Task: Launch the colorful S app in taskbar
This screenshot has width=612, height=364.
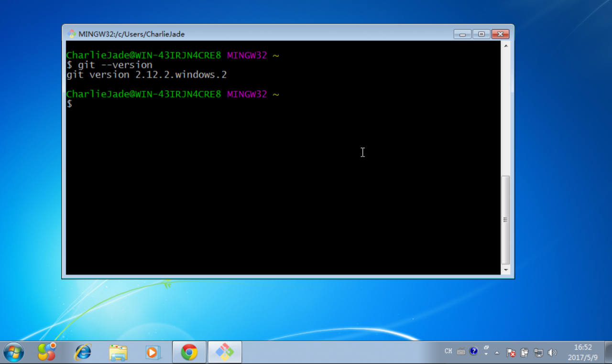Action: 46,353
